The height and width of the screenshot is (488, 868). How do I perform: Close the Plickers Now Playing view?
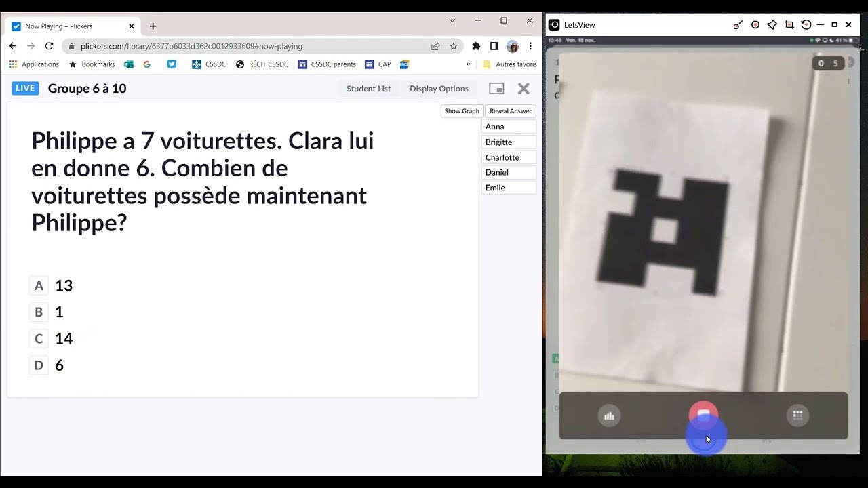pyautogui.click(x=524, y=89)
